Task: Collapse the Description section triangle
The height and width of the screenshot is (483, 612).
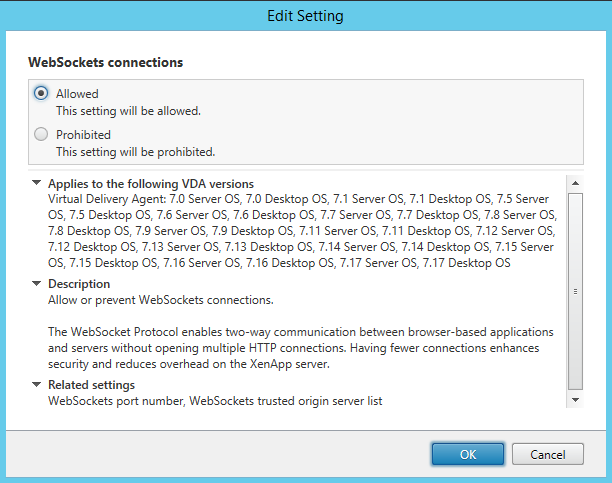Action: (36, 283)
